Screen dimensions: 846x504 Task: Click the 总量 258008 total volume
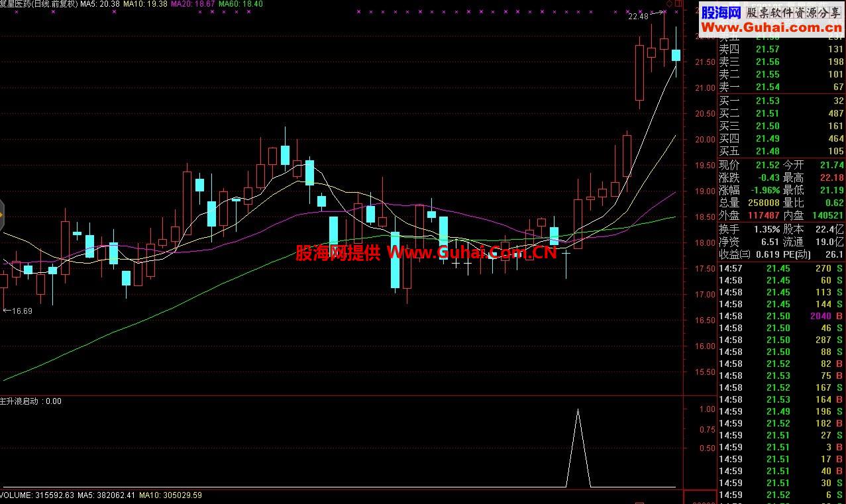click(764, 203)
